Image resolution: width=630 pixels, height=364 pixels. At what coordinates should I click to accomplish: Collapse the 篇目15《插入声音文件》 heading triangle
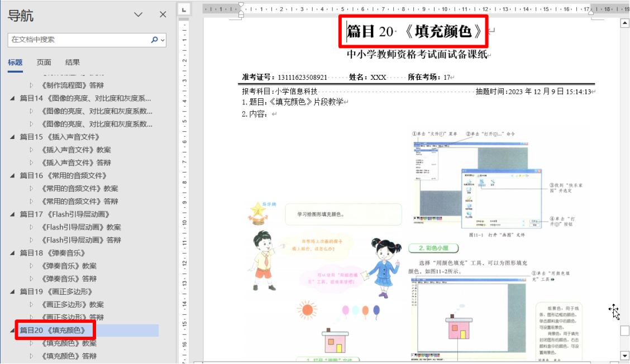13,137
